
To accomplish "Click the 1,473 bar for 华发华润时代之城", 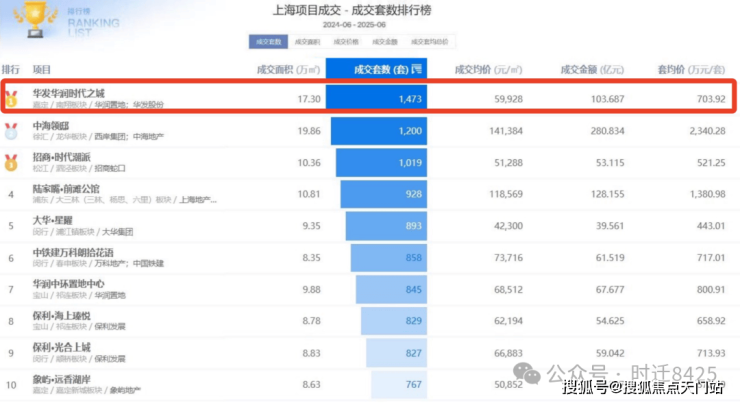I will pos(377,99).
